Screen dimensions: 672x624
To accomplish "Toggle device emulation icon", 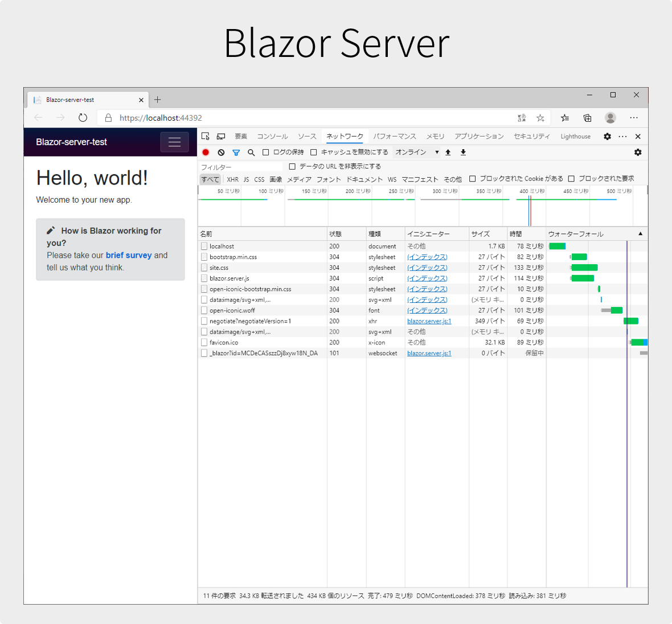I will pyautogui.click(x=221, y=136).
